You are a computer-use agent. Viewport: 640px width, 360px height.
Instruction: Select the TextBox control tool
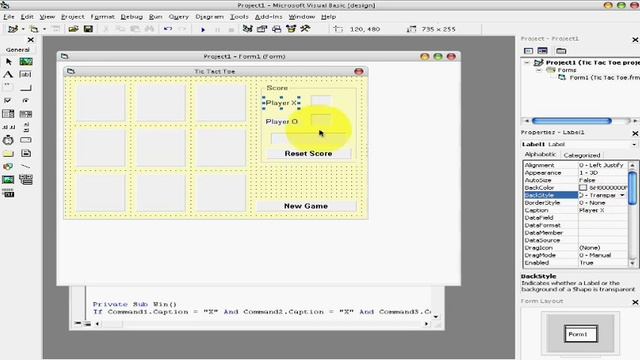[26, 75]
